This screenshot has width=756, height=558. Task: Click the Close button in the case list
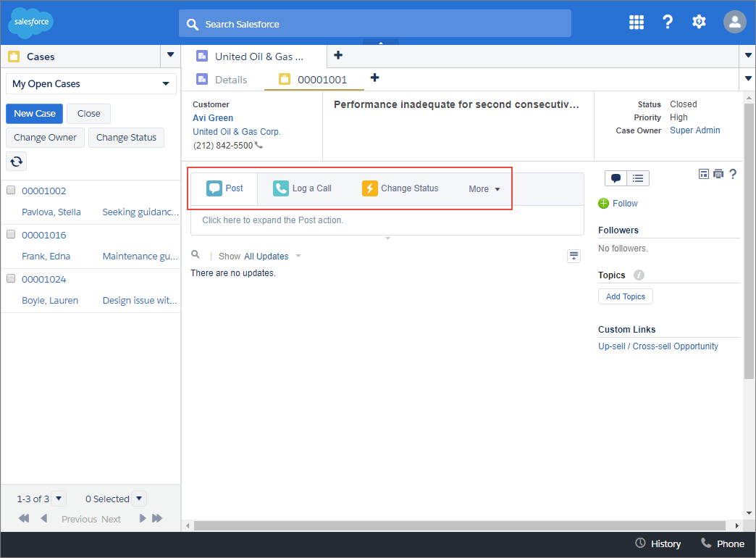coord(89,114)
